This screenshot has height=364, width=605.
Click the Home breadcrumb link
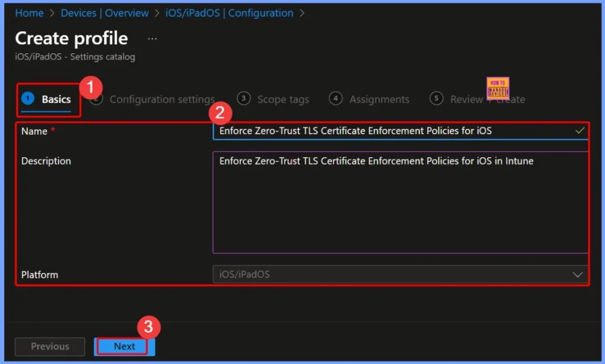pos(29,12)
